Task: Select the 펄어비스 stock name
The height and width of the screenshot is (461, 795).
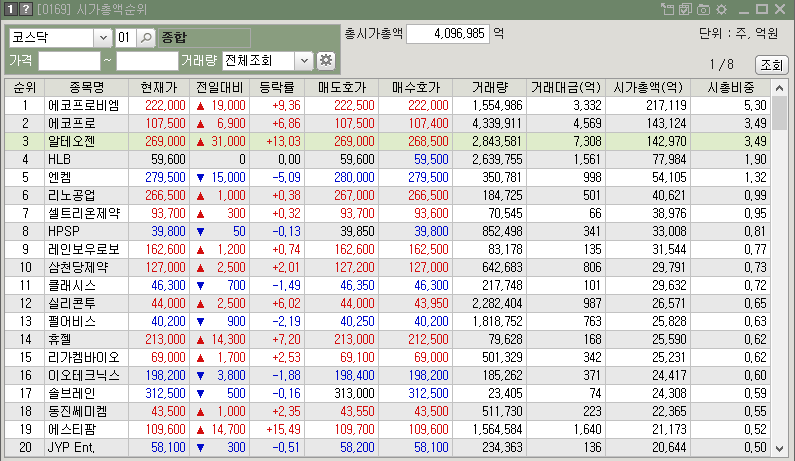Action: pos(72,322)
